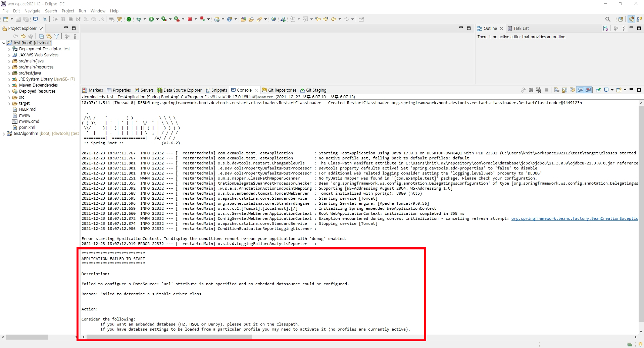Viewport: 644px width, 348px height.
Task: Click Last Edit Location toolbar icon
Action: tap(318, 19)
